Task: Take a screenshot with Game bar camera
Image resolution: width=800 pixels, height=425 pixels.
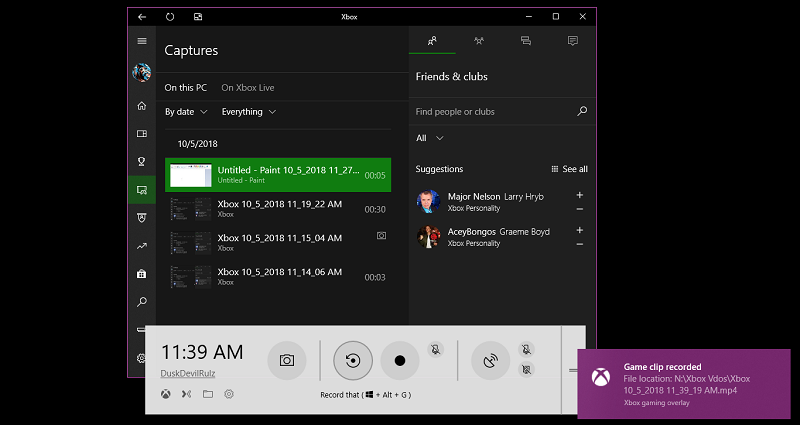Action: click(x=287, y=361)
